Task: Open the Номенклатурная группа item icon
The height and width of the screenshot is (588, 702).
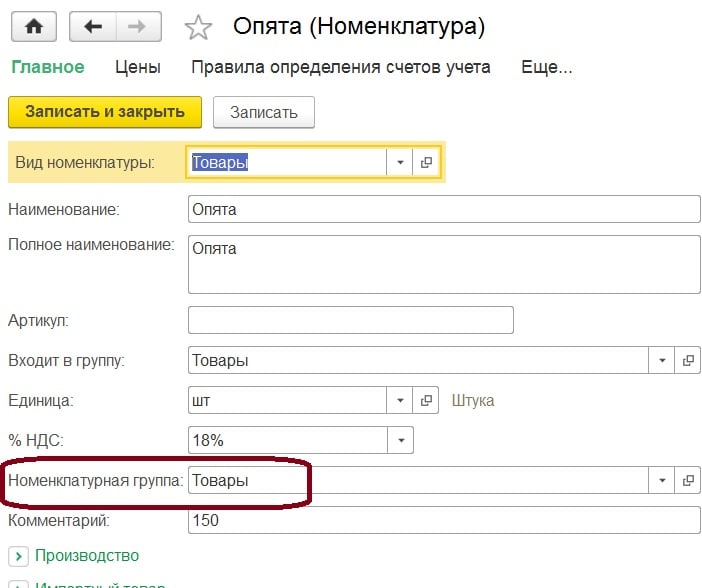Action: coord(688,480)
